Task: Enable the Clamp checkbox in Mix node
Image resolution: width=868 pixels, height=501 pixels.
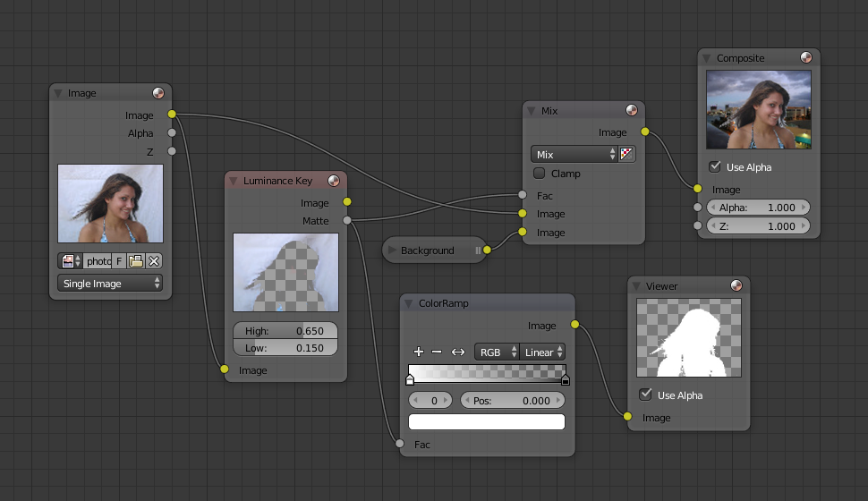Action: pos(540,174)
